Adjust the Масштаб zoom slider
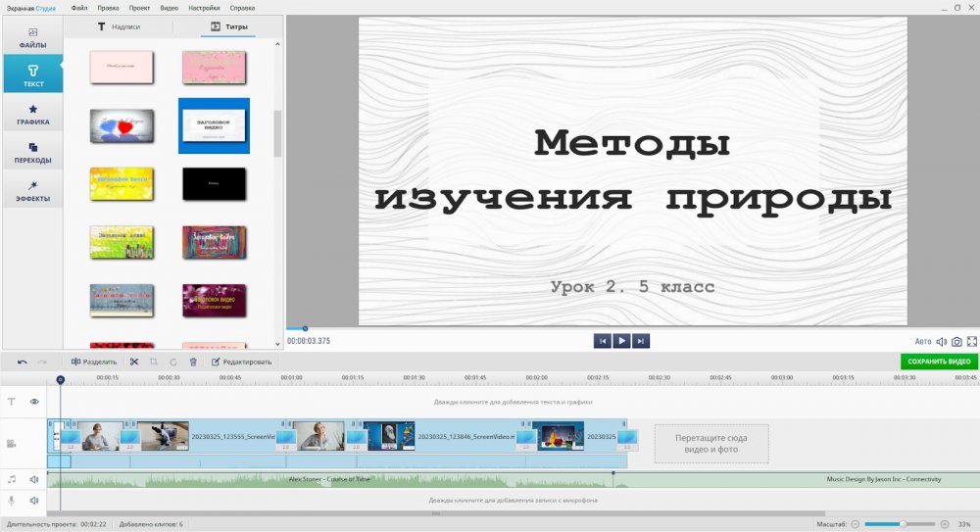Screen dimensions: 980x532 click(903, 524)
